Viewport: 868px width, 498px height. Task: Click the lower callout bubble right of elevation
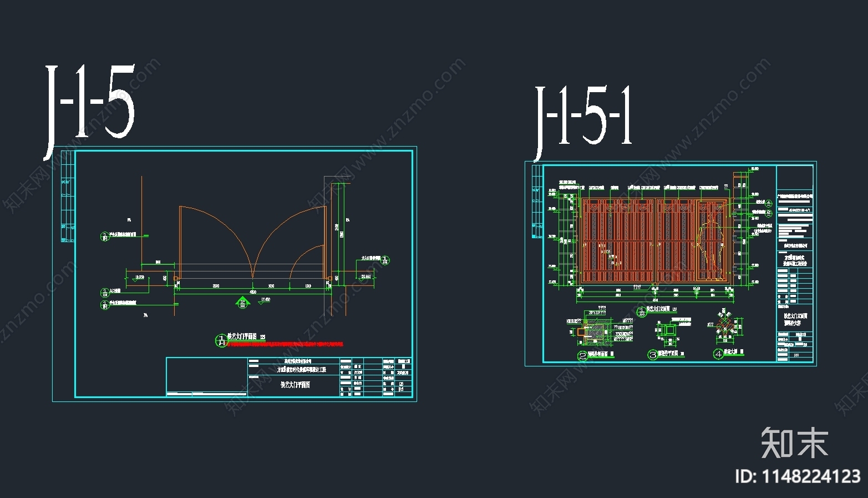[769, 213]
